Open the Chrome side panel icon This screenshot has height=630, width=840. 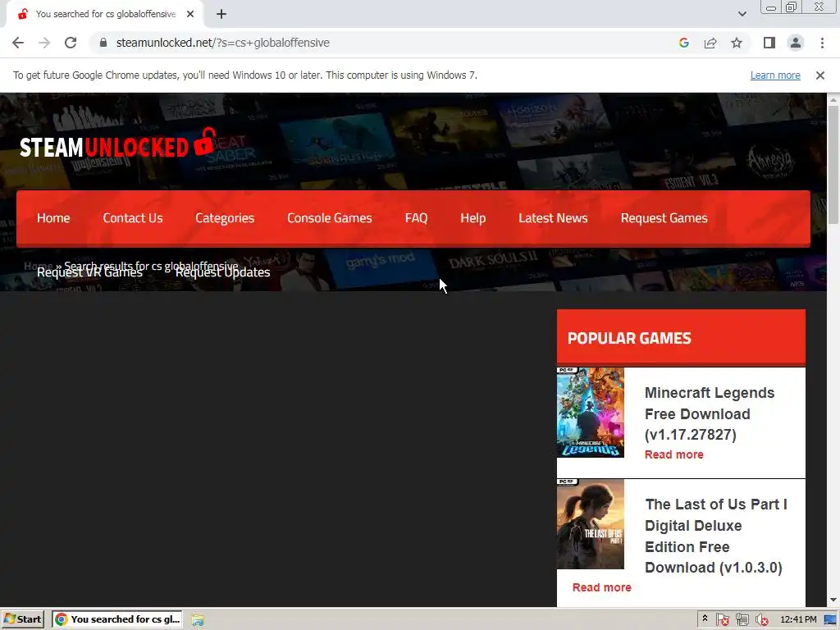click(x=769, y=43)
